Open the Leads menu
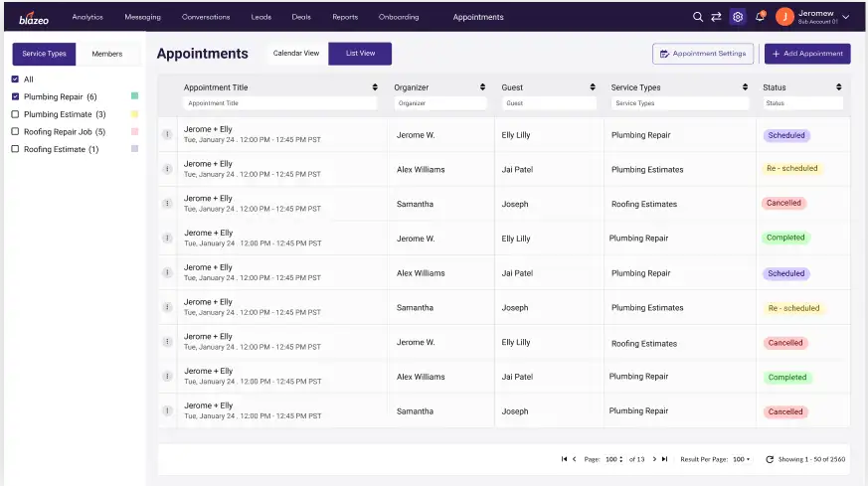The width and height of the screenshot is (868, 486). click(x=261, y=17)
